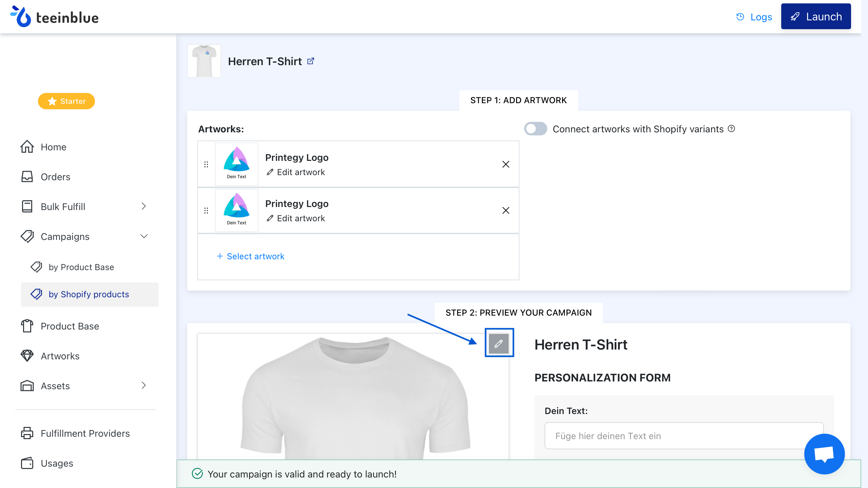Click the Herren T-Shirt product thumbnail
Screen dimensions: 868x488
tap(204, 61)
